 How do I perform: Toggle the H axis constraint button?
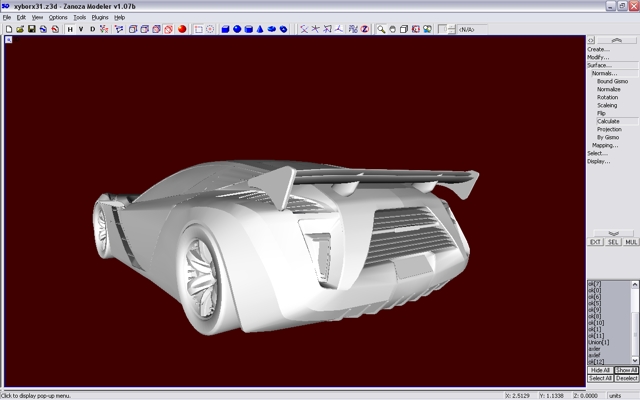70,29
